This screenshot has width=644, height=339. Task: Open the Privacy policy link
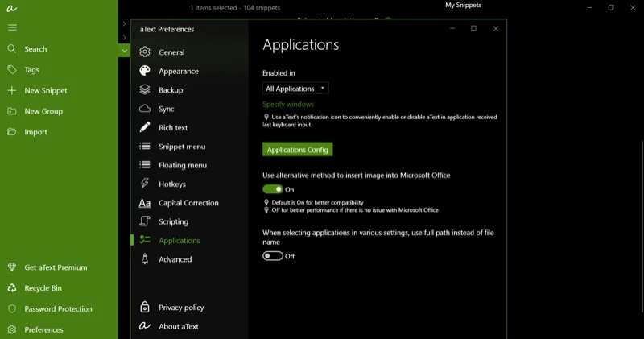pyautogui.click(x=181, y=308)
